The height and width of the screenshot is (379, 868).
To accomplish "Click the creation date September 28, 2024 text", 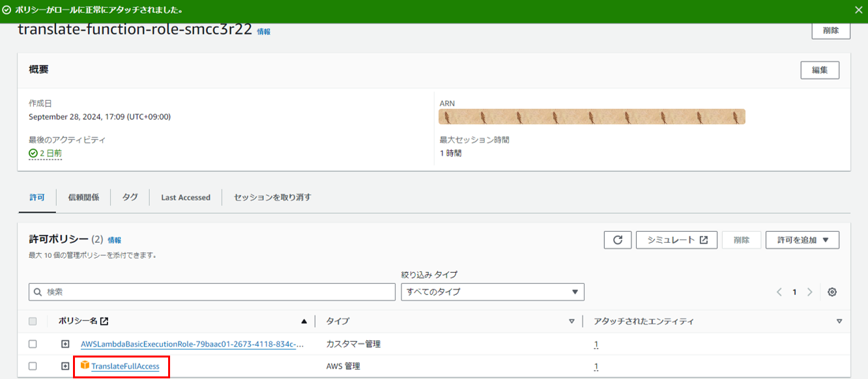I will pyautogui.click(x=100, y=117).
